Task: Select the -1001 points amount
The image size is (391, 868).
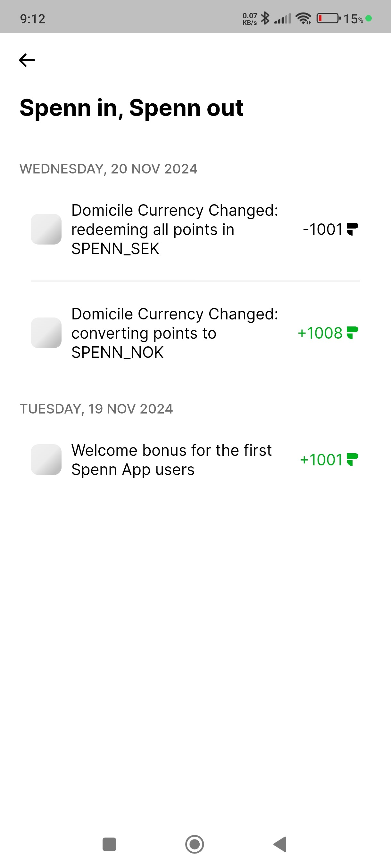Action: 323,229
